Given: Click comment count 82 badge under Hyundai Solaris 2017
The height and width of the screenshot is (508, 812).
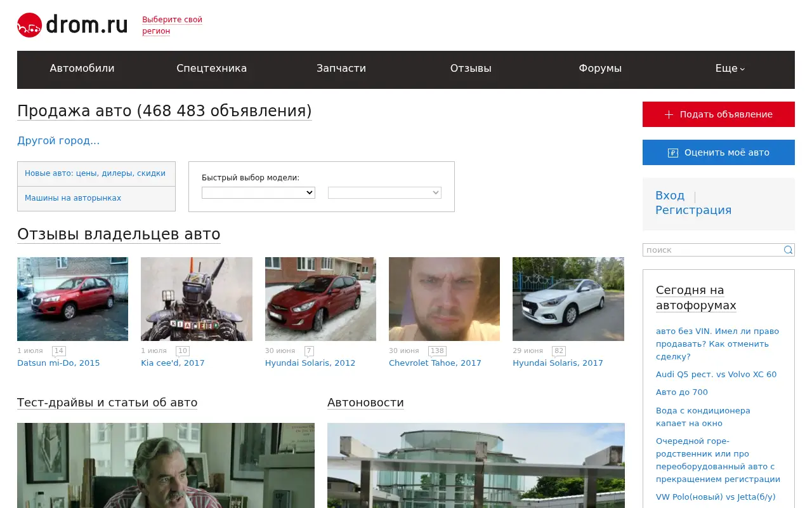Looking at the screenshot, I should 559,351.
